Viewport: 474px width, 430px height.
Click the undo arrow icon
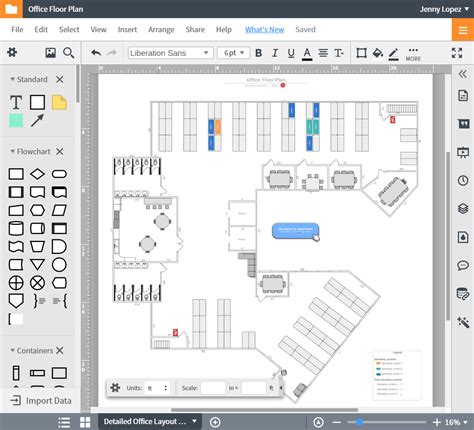[x=96, y=53]
